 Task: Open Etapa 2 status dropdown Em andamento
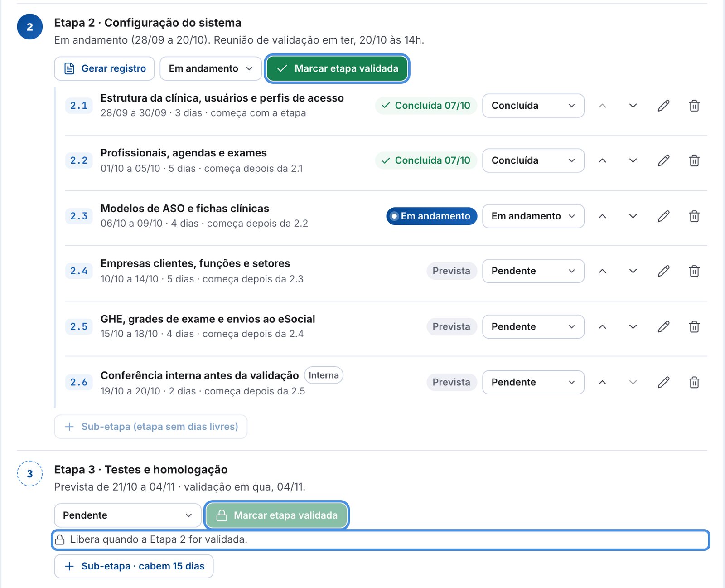211,68
